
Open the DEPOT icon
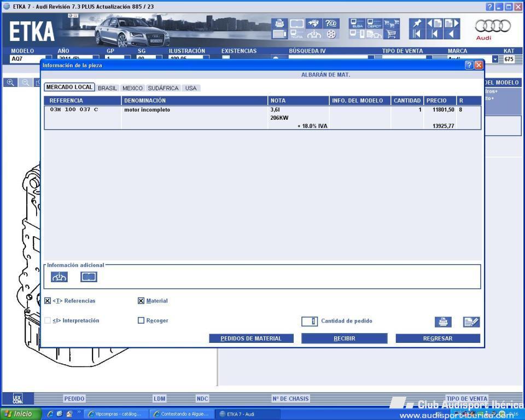[374, 24]
